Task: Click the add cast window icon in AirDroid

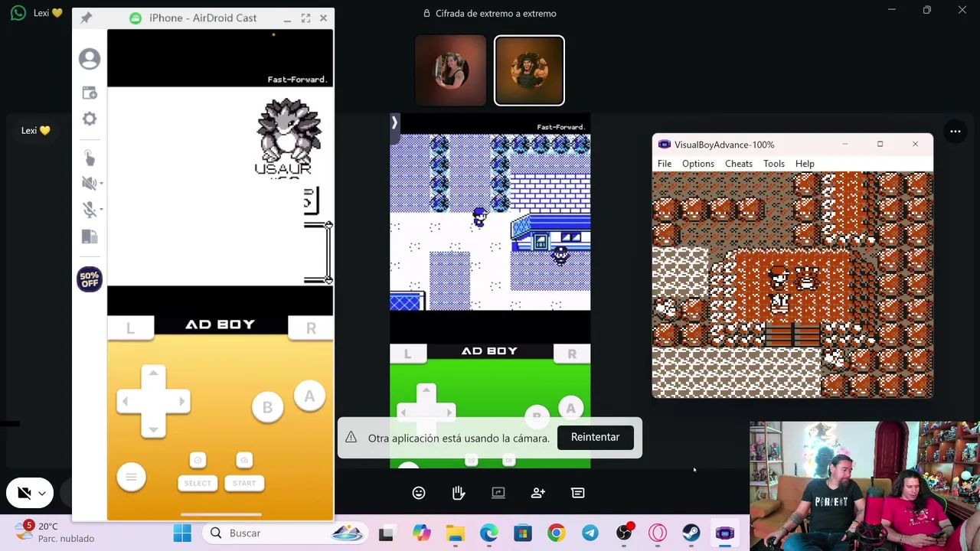Action: (x=90, y=93)
